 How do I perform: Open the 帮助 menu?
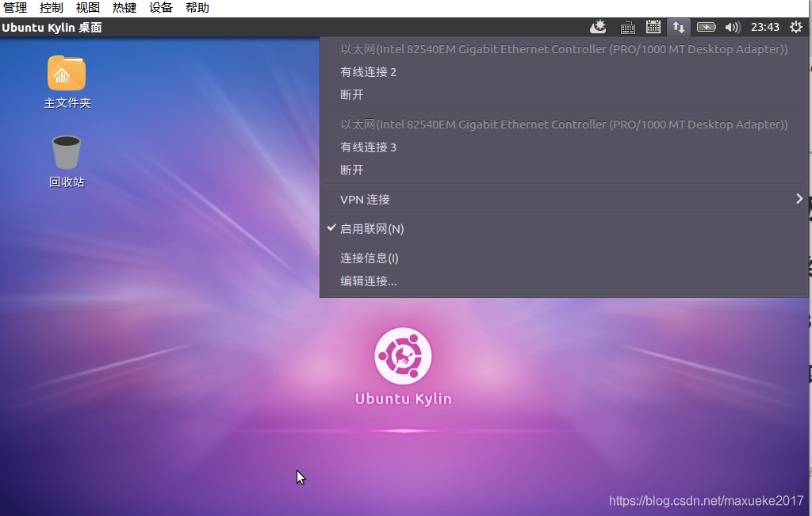[x=197, y=8]
